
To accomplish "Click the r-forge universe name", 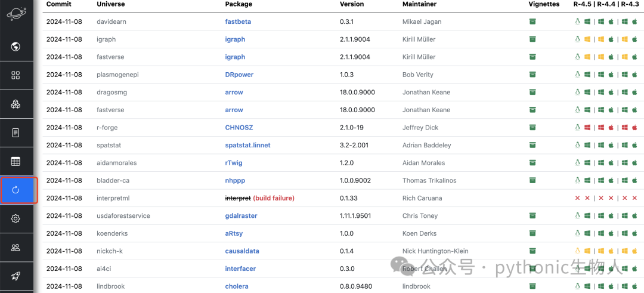I will 107,127.
